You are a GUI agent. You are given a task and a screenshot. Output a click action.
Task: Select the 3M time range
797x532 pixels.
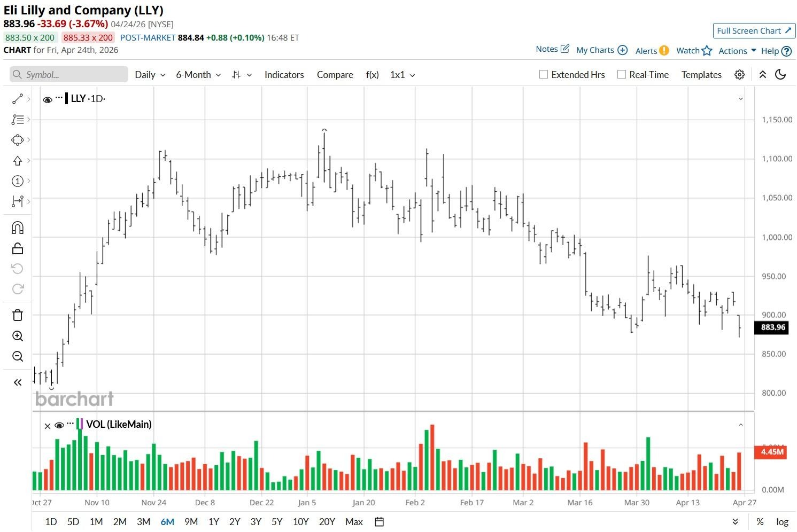(143, 522)
